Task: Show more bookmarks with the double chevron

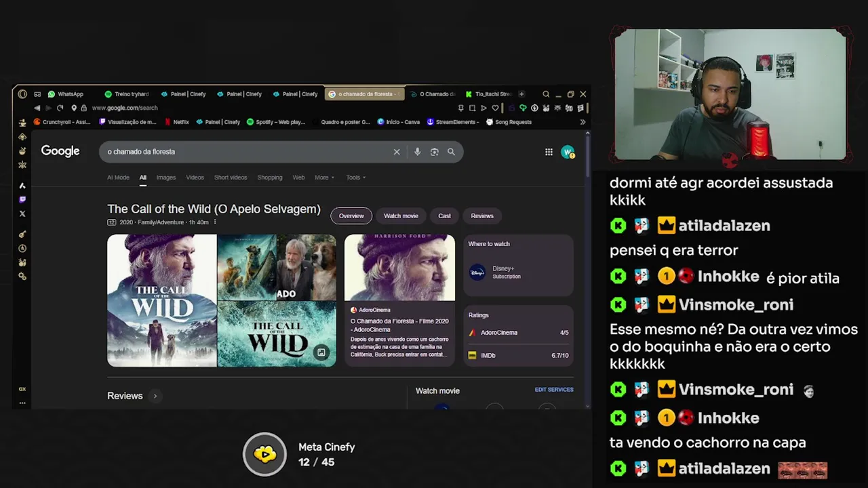Action: [583, 122]
